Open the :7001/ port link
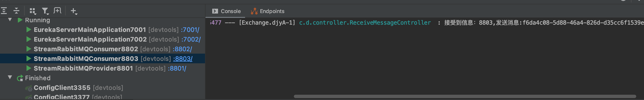 (x=190, y=29)
